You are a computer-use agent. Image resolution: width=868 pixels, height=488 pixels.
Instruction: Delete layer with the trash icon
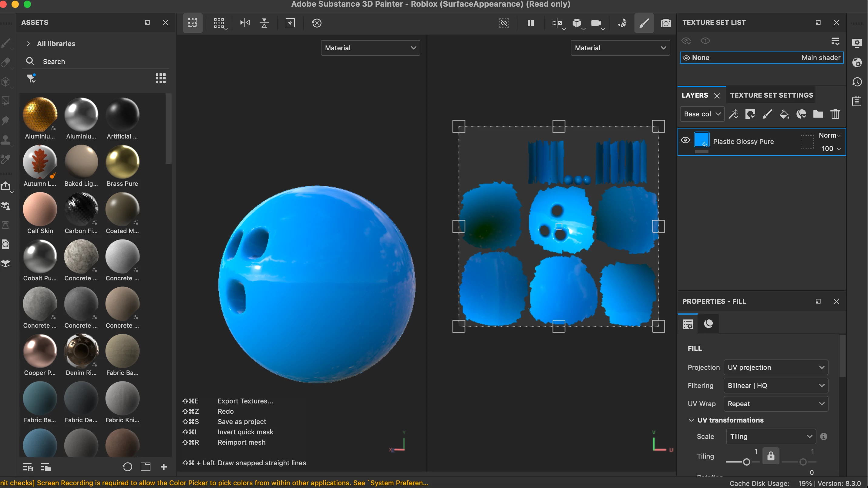(x=835, y=114)
